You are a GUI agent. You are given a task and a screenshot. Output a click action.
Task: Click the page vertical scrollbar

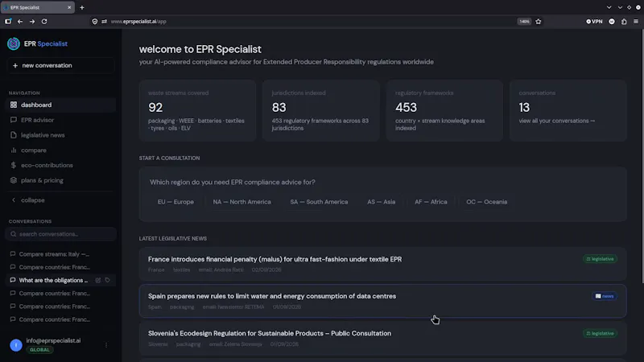642,156
